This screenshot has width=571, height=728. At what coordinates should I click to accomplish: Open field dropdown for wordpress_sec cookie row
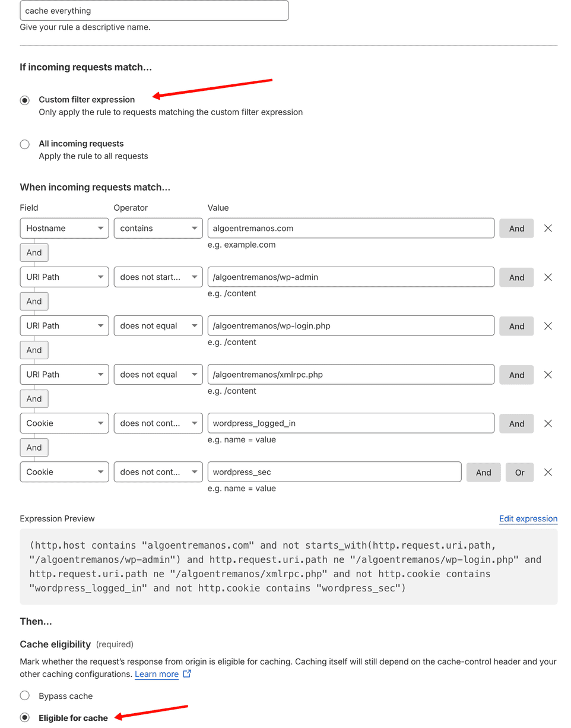point(64,472)
